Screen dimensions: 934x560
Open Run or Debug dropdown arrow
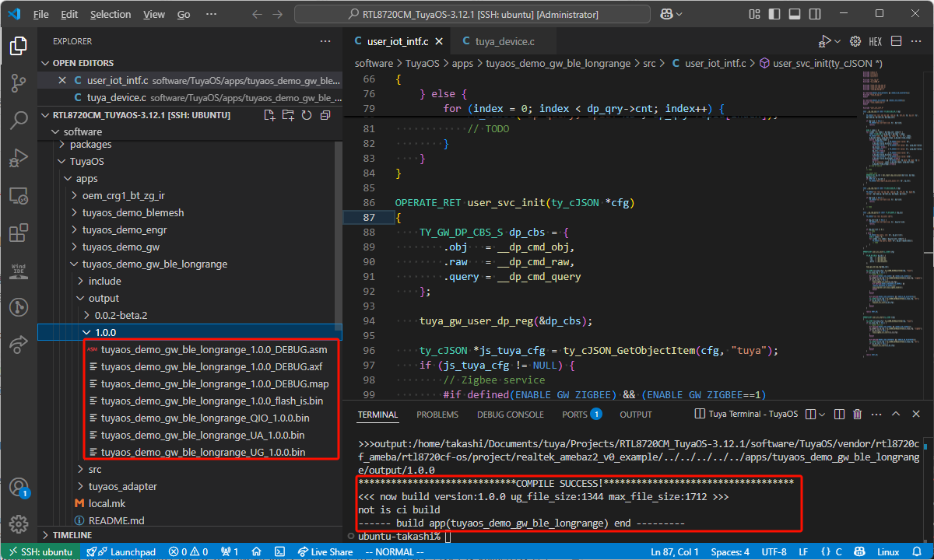(x=837, y=41)
